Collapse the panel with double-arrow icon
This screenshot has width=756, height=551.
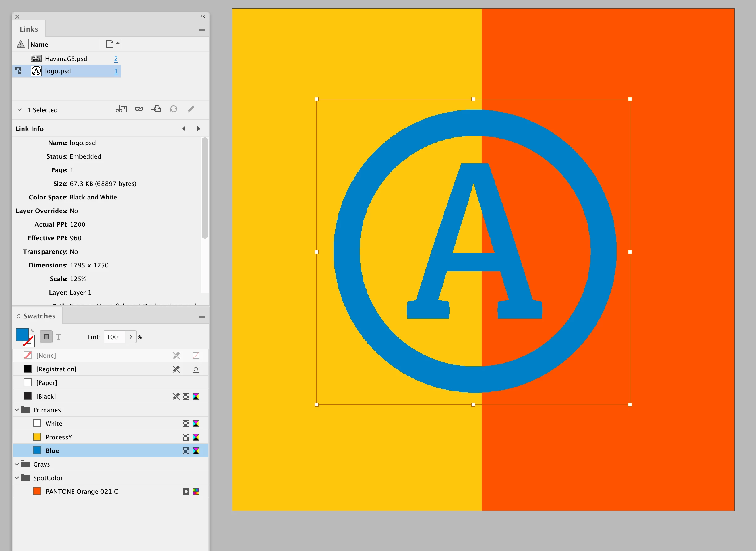(203, 16)
